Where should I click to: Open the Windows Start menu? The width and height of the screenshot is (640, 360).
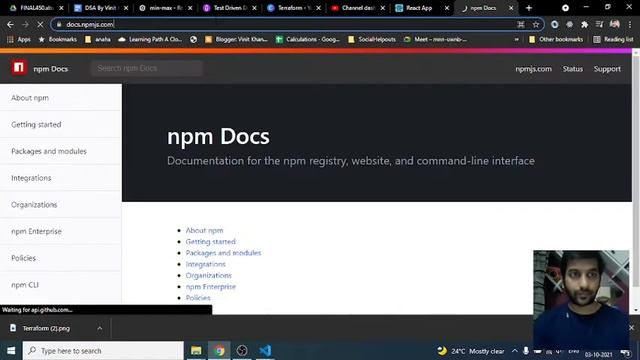(x=11, y=350)
